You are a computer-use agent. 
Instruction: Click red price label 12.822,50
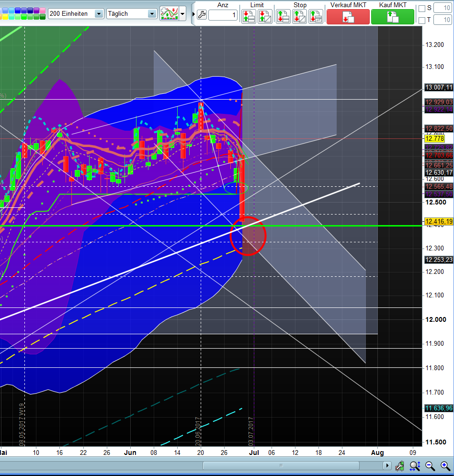coord(439,129)
